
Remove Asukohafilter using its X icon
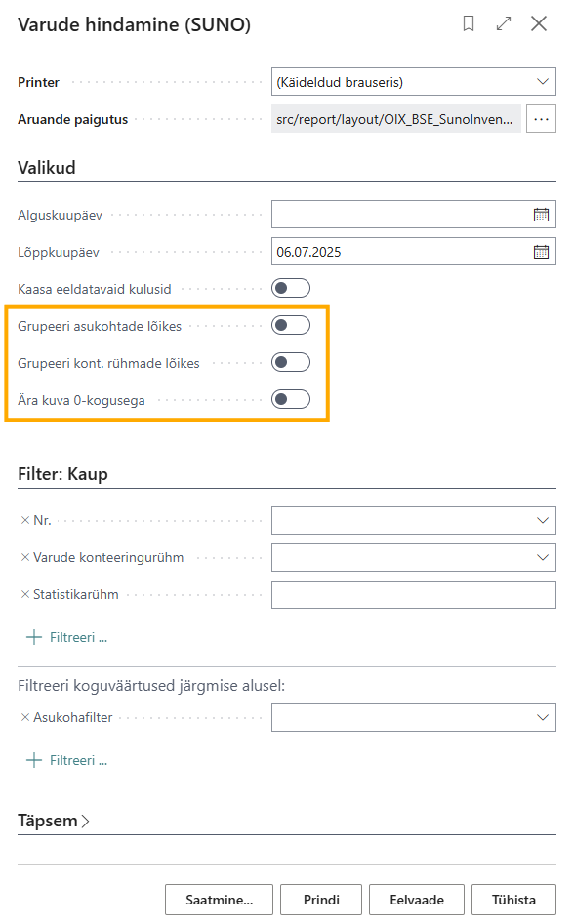[25, 717]
